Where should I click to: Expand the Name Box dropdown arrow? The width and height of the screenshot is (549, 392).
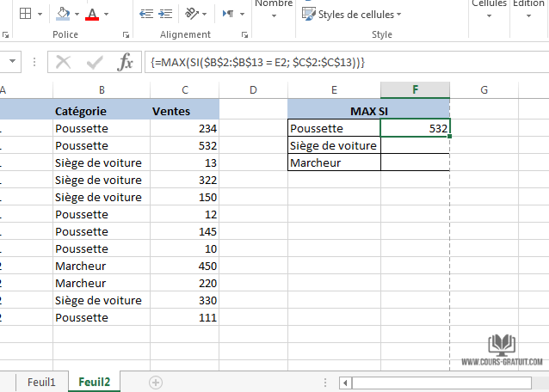pos(13,62)
